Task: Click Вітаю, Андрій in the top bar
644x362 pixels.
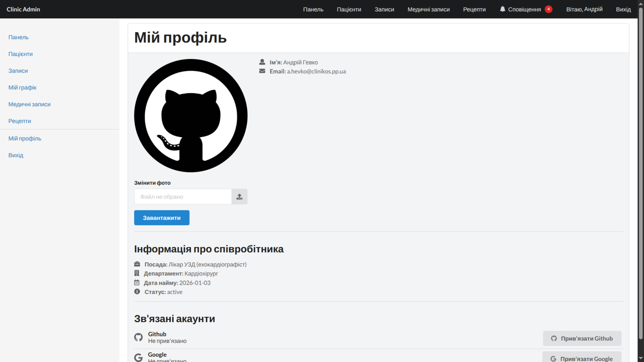Action: coord(584,9)
